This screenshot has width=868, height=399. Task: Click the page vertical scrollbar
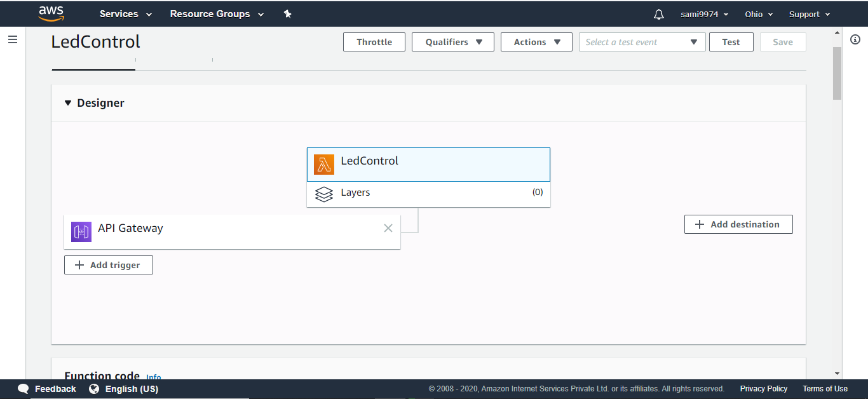[x=837, y=73]
